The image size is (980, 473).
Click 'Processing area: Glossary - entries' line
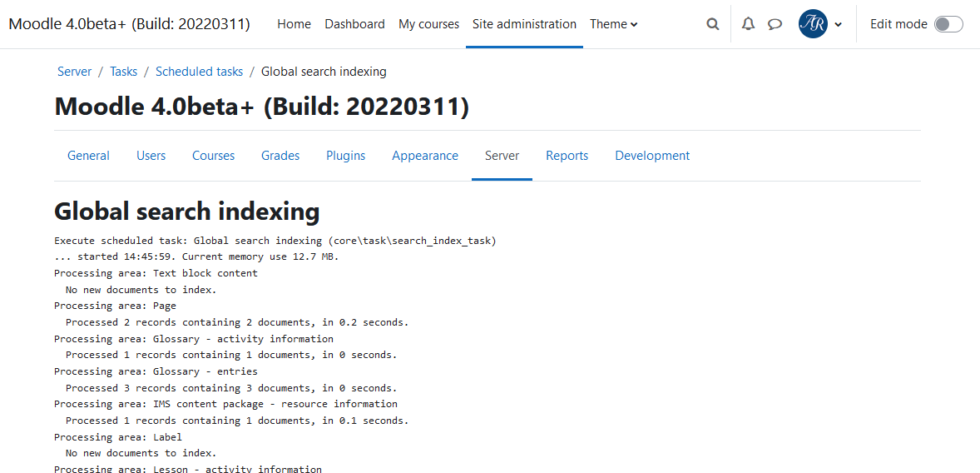[156, 371]
